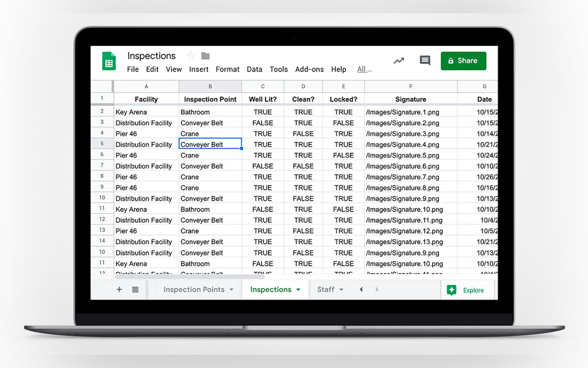Expand the Inspection Points tab dropdown arrow

231,290
